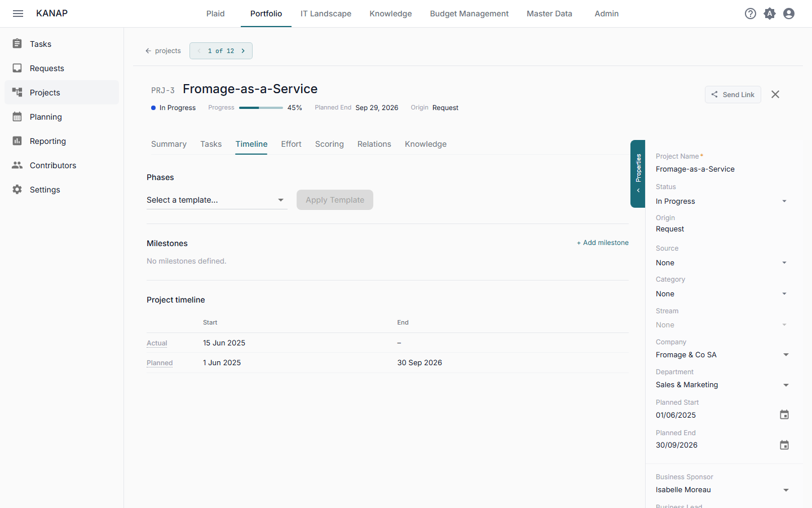Open the Budget Management menu
This screenshot has height=508, width=812.
click(469, 14)
